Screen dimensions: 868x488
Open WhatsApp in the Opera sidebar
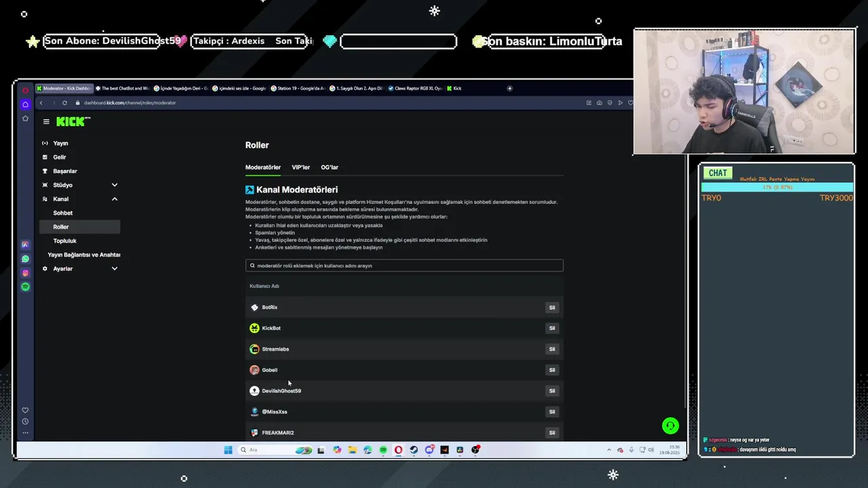tap(25, 259)
